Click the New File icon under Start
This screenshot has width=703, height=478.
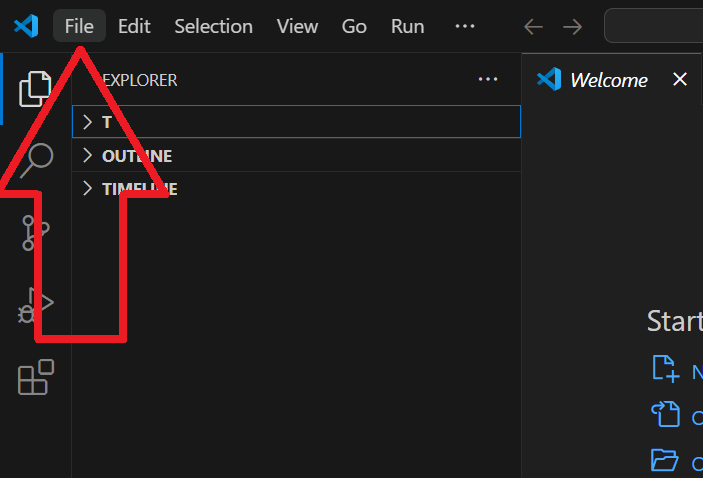click(x=665, y=369)
